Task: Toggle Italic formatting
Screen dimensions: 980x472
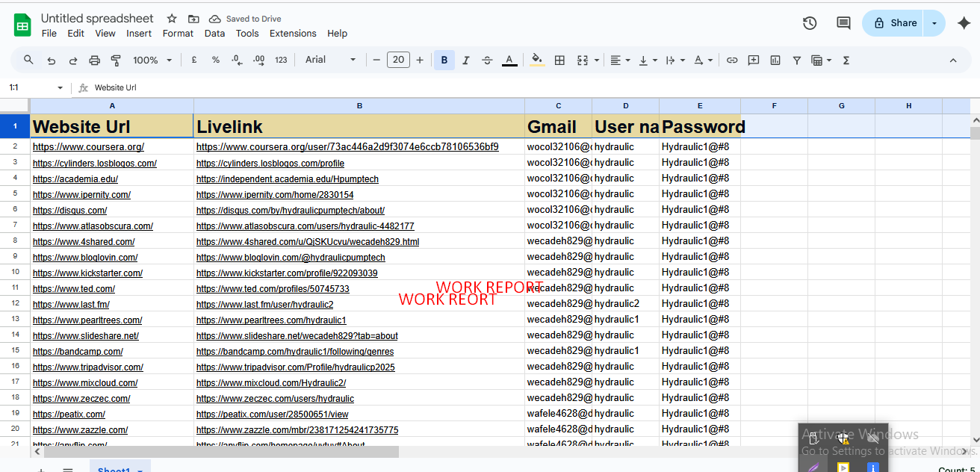Action: [466, 60]
